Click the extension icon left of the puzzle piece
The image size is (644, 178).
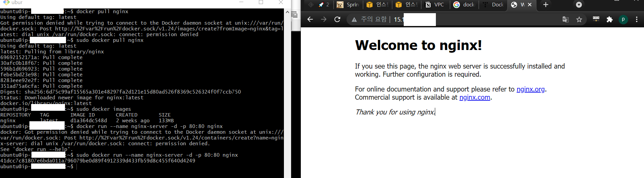click(x=596, y=19)
